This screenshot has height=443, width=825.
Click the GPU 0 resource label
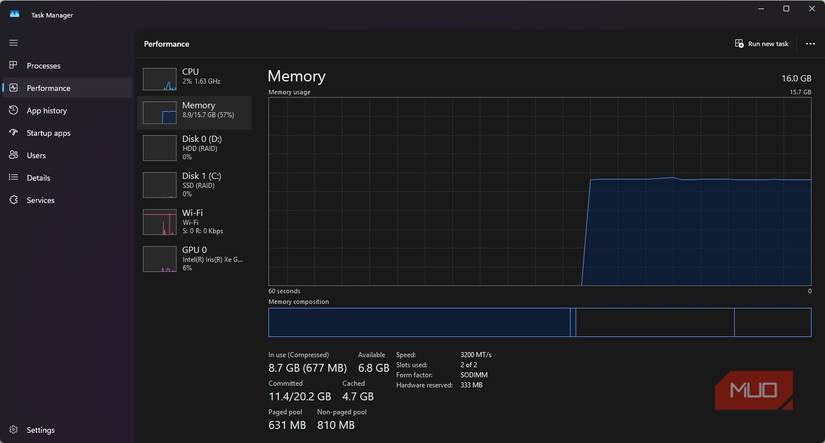tap(195, 249)
